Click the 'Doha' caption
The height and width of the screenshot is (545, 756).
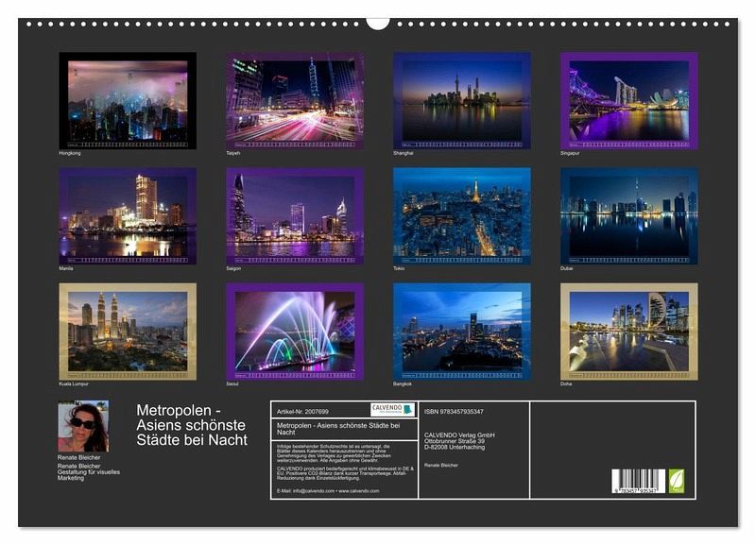(x=566, y=384)
